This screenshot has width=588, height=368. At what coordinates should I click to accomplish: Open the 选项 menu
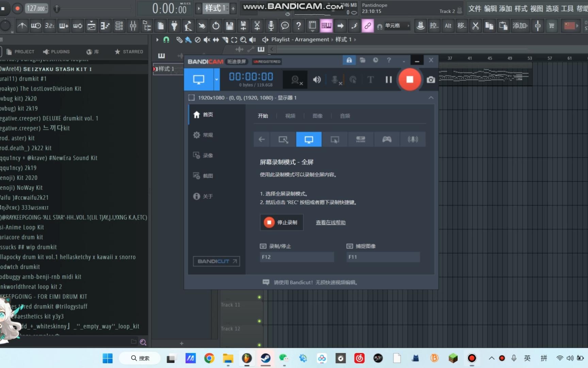552,9
